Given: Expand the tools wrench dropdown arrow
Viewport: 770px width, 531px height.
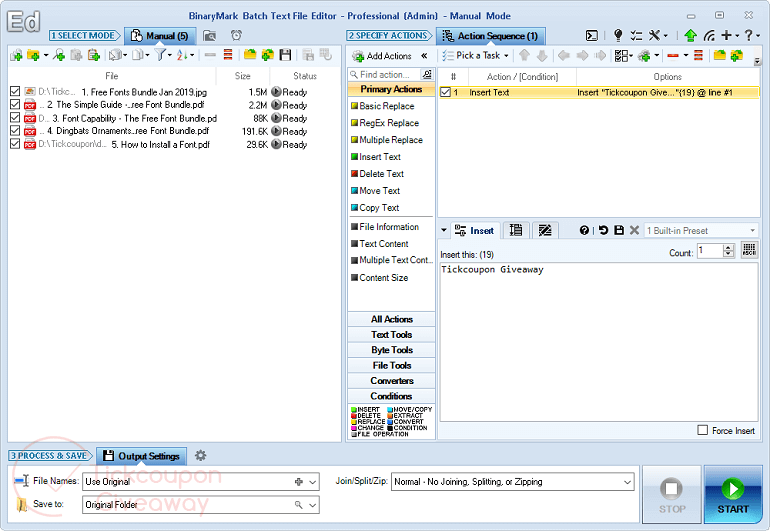Looking at the screenshot, I should [666, 35].
